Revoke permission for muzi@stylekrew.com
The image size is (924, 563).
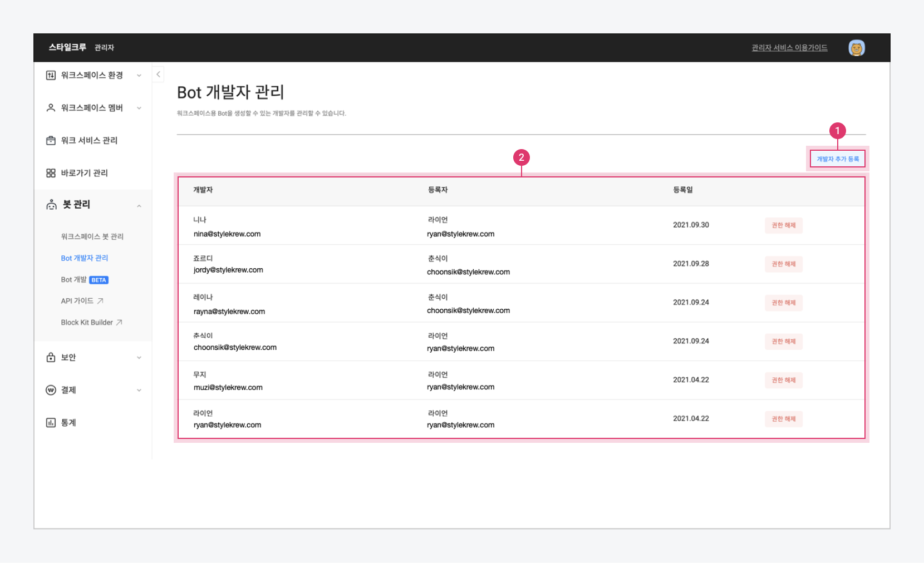(x=783, y=380)
